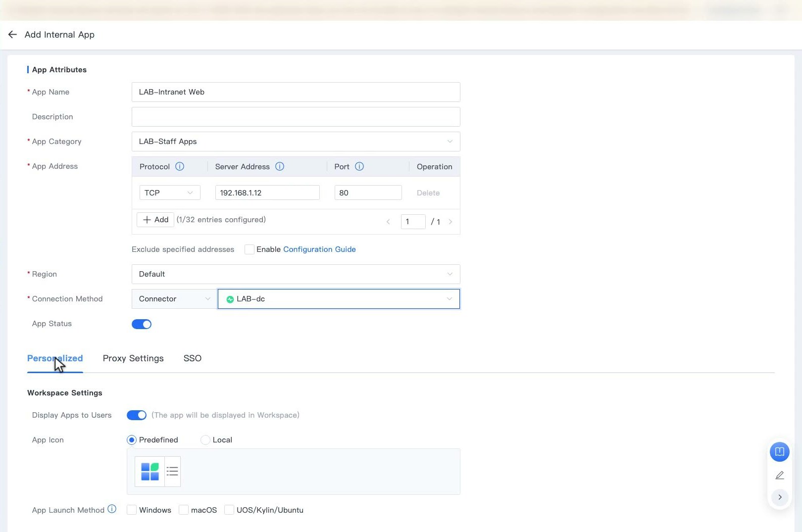This screenshot has height=532, width=802.
Task: Show info tooltip next to Server Address header
Action: pos(280,166)
